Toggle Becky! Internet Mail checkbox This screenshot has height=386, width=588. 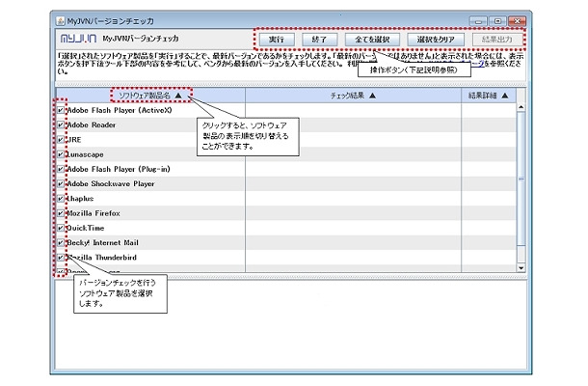pyautogui.click(x=61, y=243)
